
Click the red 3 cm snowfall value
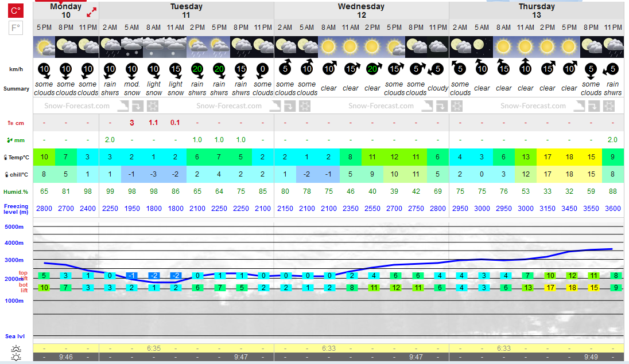131,123
